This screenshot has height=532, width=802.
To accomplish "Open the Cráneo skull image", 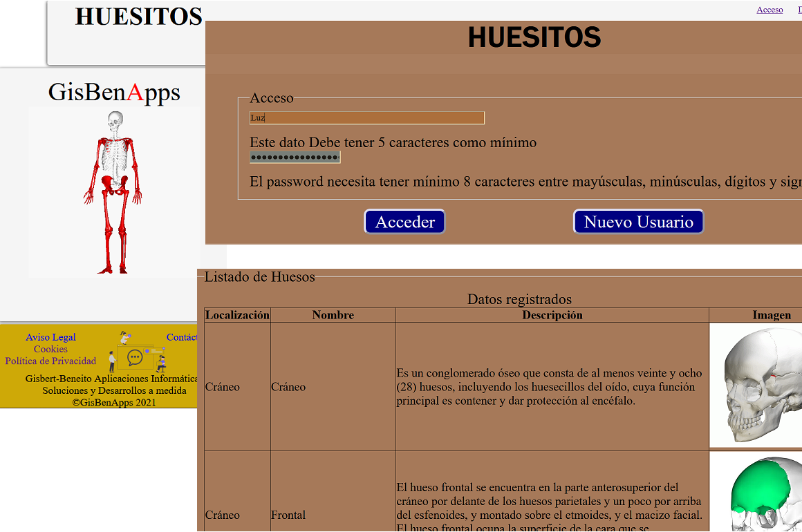I will tap(755, 386).
